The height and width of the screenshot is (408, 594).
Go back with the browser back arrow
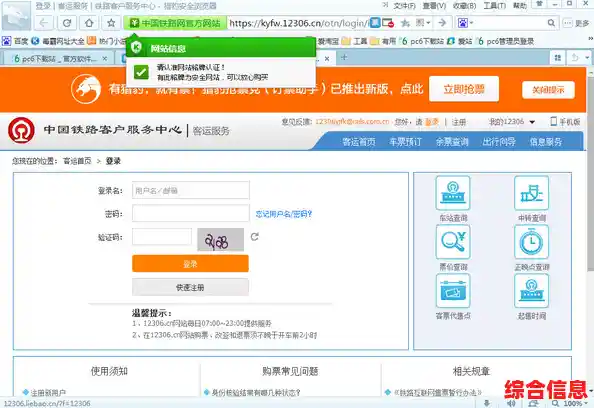click(x=44, y=23)
